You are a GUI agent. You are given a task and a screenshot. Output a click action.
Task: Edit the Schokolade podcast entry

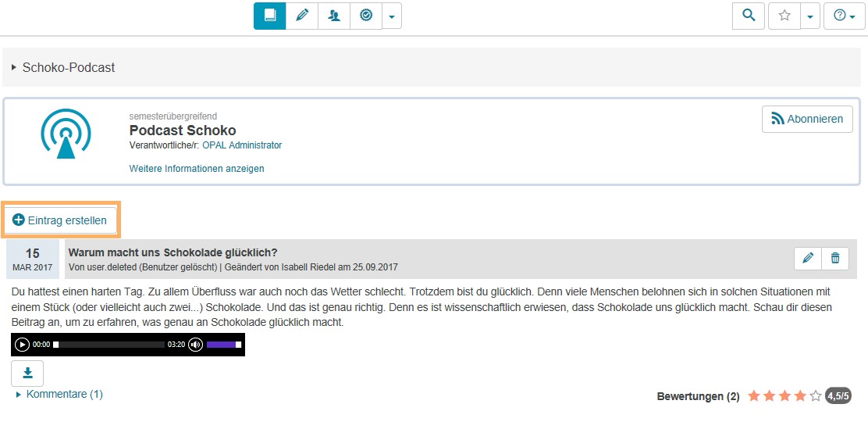pyautogui.click(x=808, y=258)
